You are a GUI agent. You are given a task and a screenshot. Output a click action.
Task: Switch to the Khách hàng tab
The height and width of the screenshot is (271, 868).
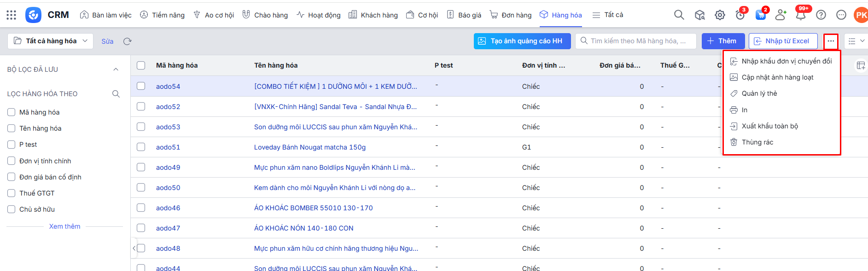click(373, 15)
